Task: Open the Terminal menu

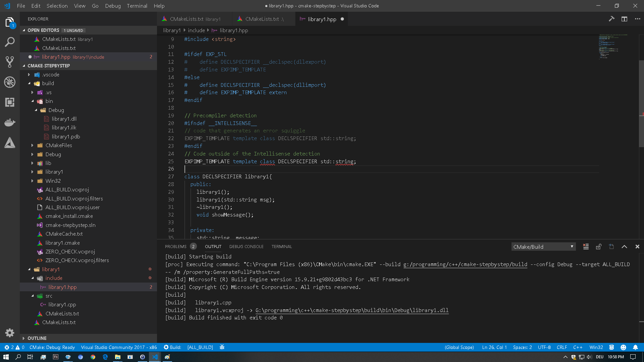Action: (x=137, y=6)
